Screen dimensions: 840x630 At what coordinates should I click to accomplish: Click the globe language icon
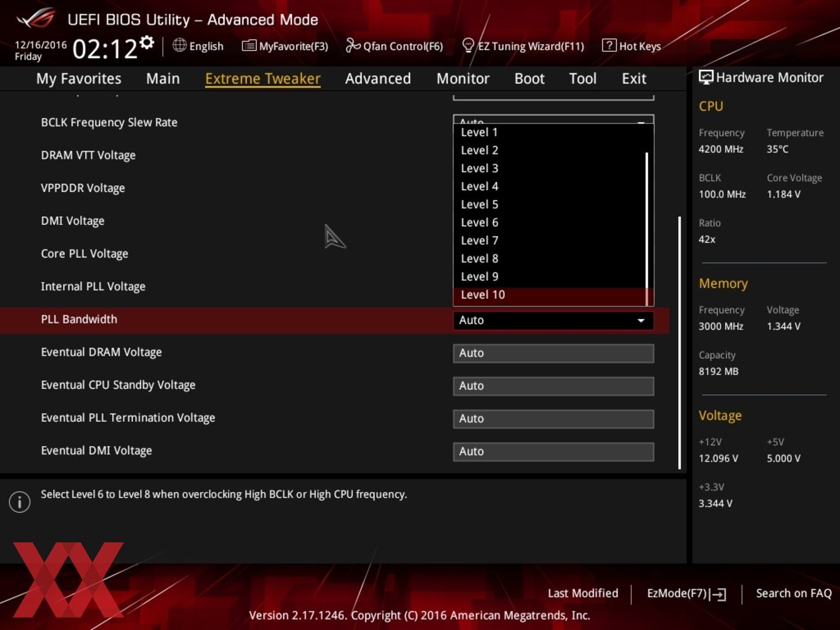click(179, 45)
